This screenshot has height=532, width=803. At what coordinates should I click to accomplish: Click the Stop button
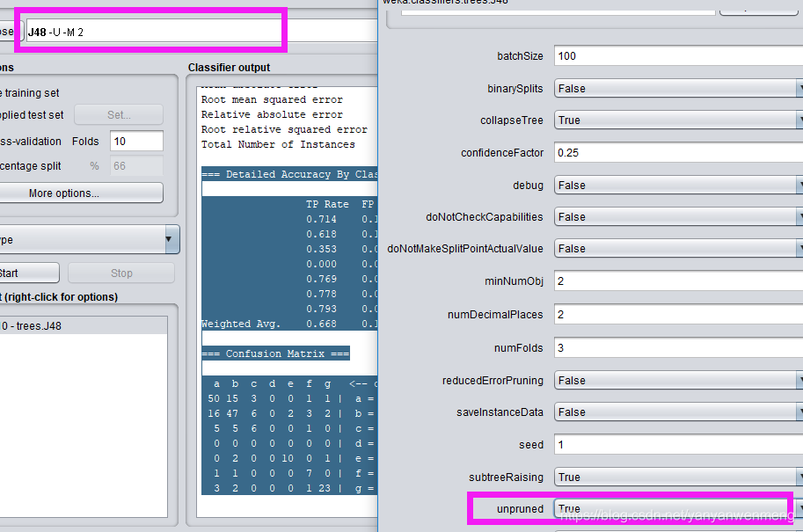coord(121,273)
